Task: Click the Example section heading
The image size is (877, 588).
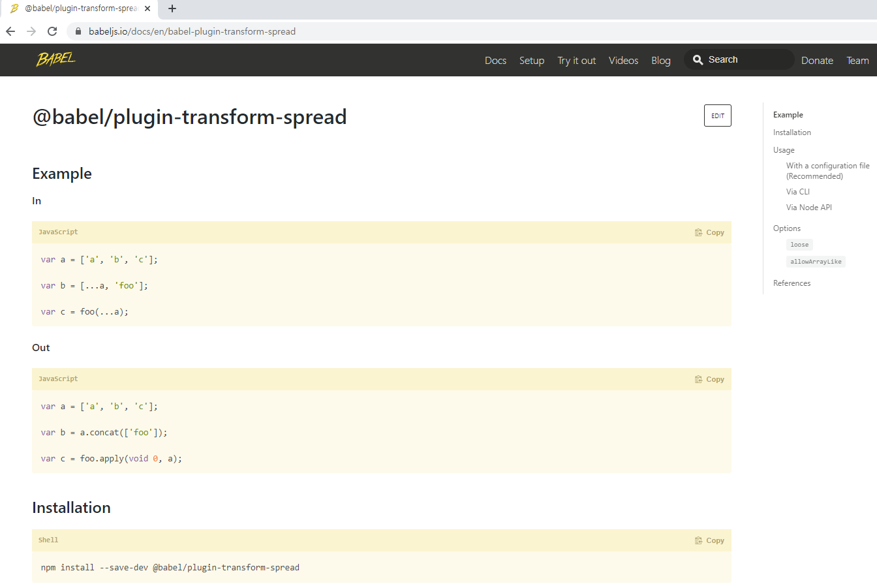Action: (62, 174)
